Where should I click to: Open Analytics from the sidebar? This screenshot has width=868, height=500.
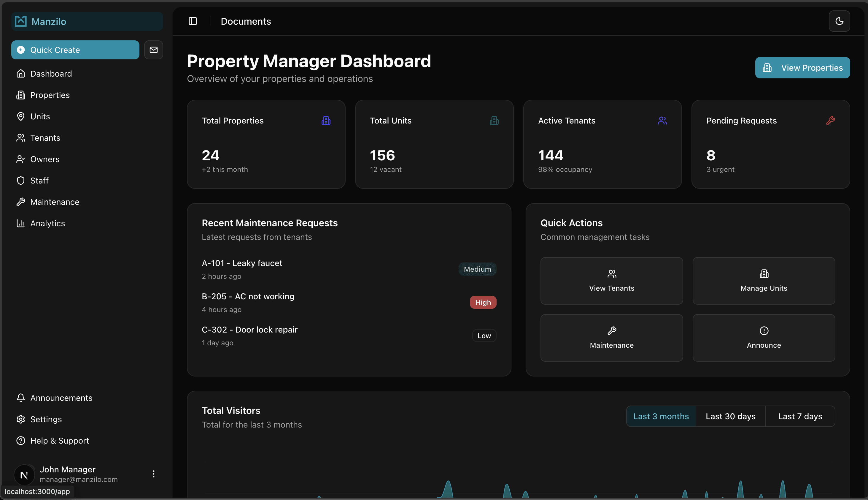47,223
